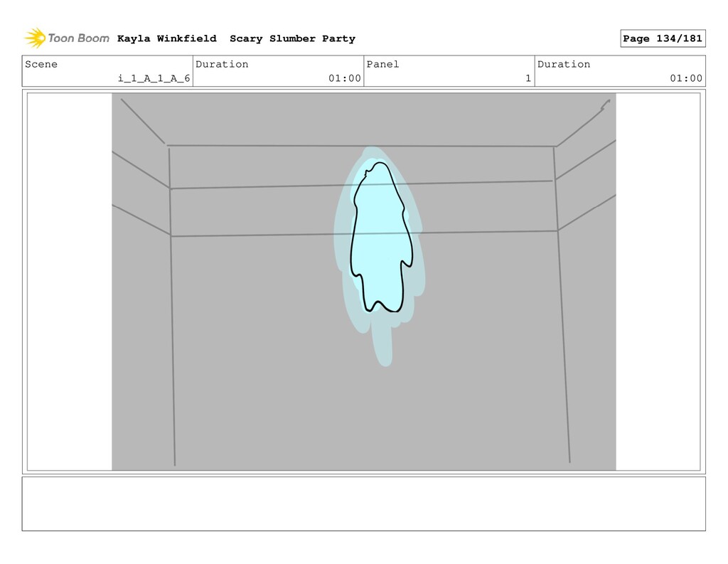Click the Page 134/181 indicator
Image resolution: width=728 pixels, height=564 pixels.
coord(663,38)
